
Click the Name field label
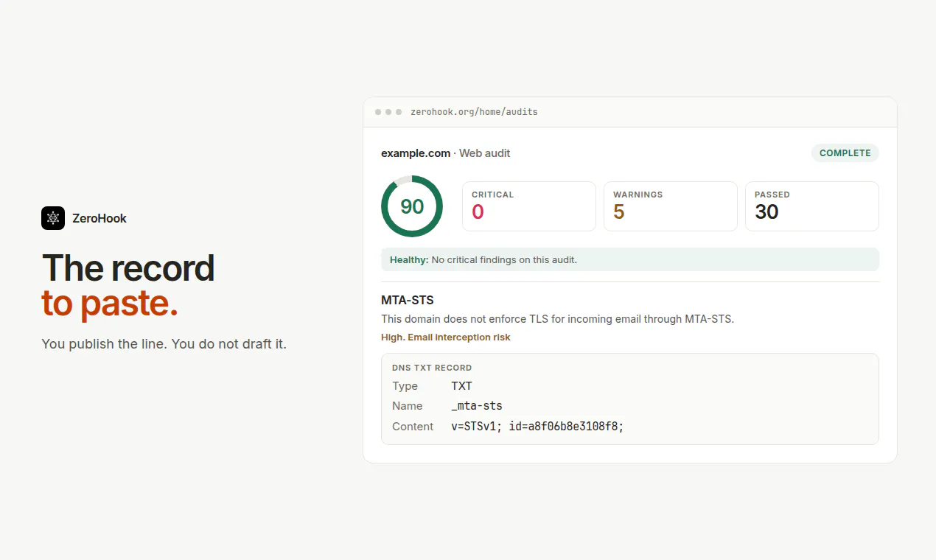[x=408, y=406]
